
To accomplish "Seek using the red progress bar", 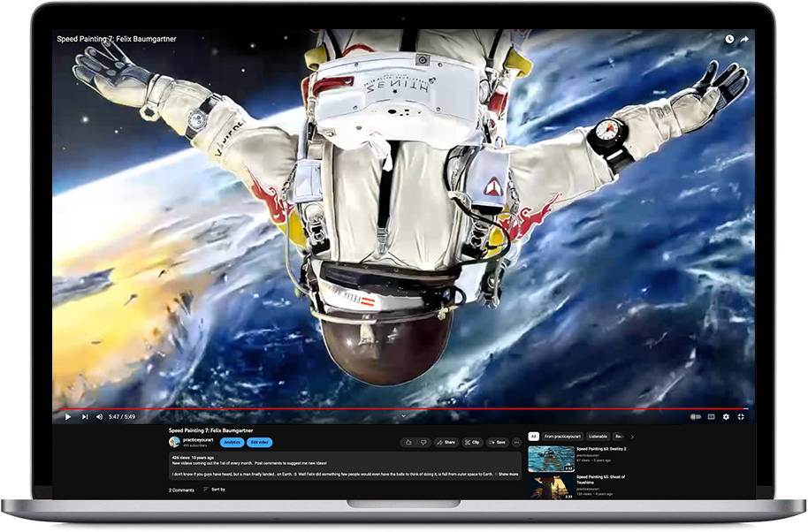I will [x=398, y=407].
